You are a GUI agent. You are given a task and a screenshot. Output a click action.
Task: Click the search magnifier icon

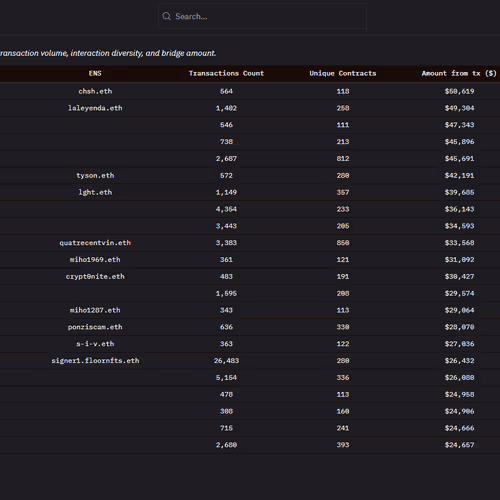pos(166,16)
